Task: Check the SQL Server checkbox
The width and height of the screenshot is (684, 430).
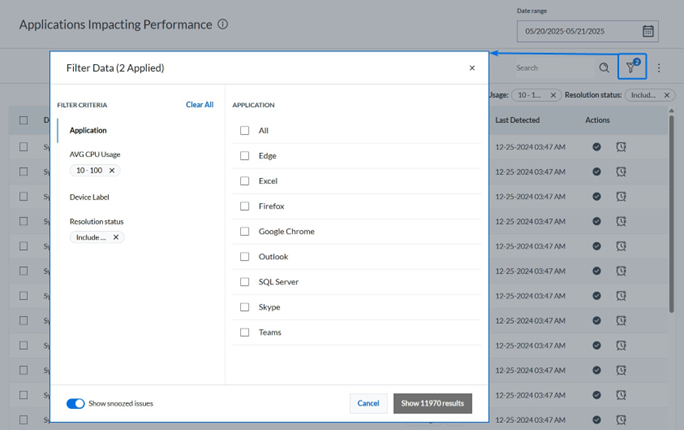Action: pyautogui.click(x=245, y=282)
